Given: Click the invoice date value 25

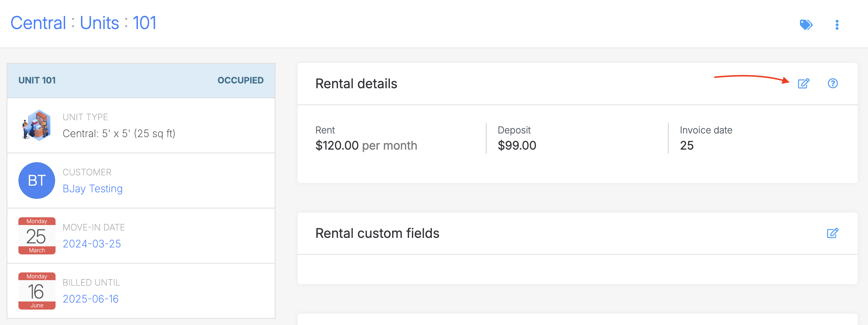Looking at the screenshot, I should pyautogui.click(x=687, y=146).
